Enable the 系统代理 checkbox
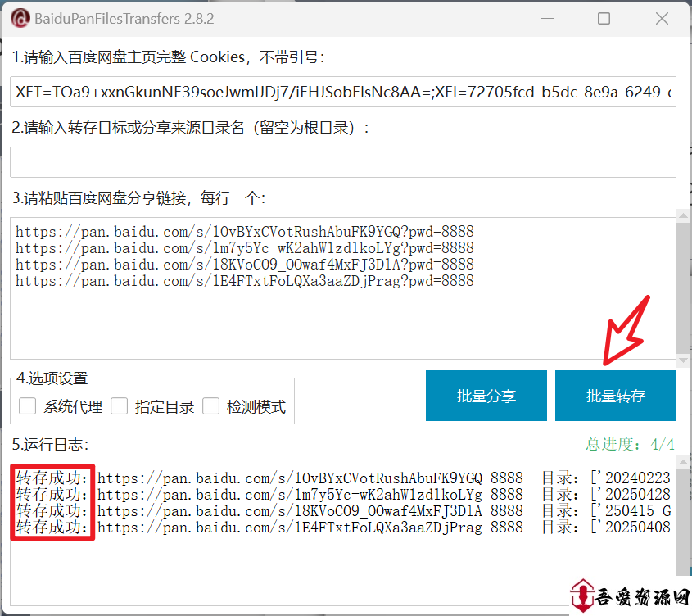Image resolution: width=692 pixels, height=616 pixels. tap(27, 405)
